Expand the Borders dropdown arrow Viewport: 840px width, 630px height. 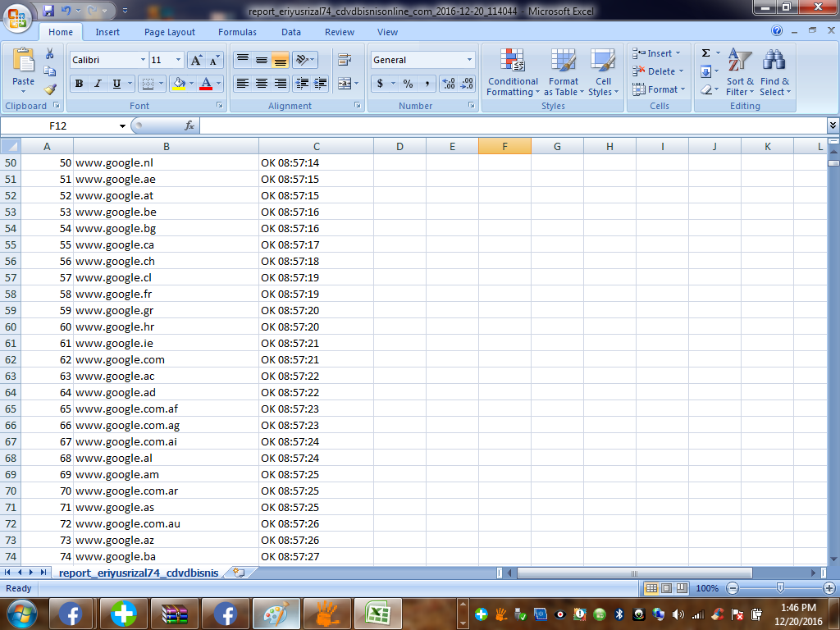tap(161, 84)
